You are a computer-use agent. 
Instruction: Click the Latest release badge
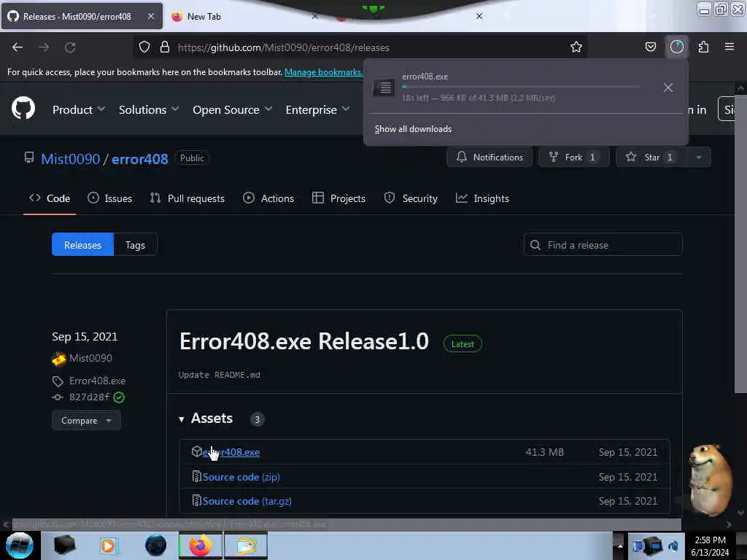pyautogui.click(x=462, y=344)
